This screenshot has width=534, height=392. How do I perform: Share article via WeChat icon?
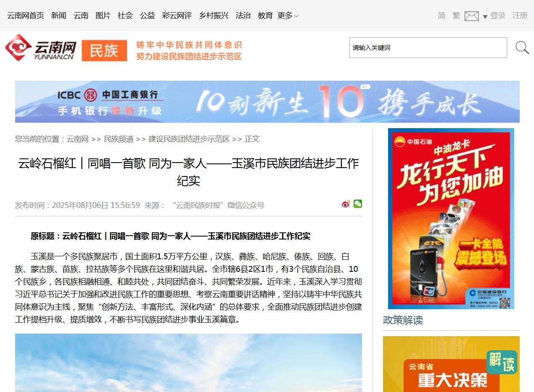point(357,204)
